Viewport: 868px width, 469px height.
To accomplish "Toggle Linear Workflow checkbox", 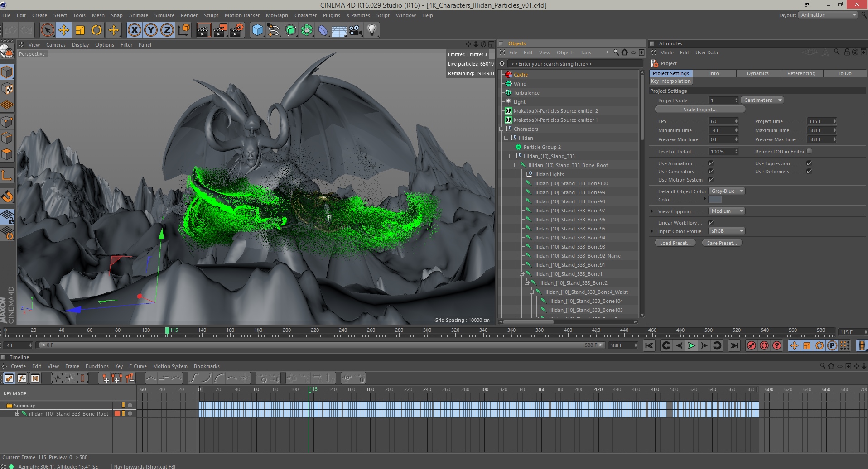I will pos(711,222).
